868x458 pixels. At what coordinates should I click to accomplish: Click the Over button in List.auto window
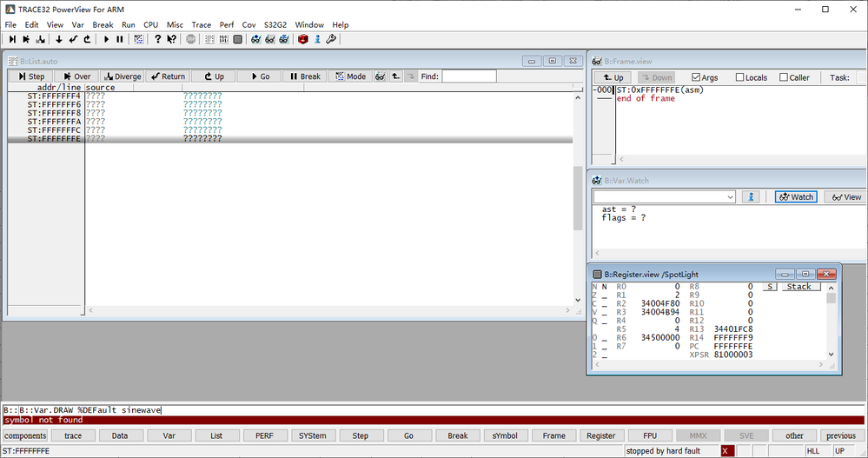(x=77, y=76)
